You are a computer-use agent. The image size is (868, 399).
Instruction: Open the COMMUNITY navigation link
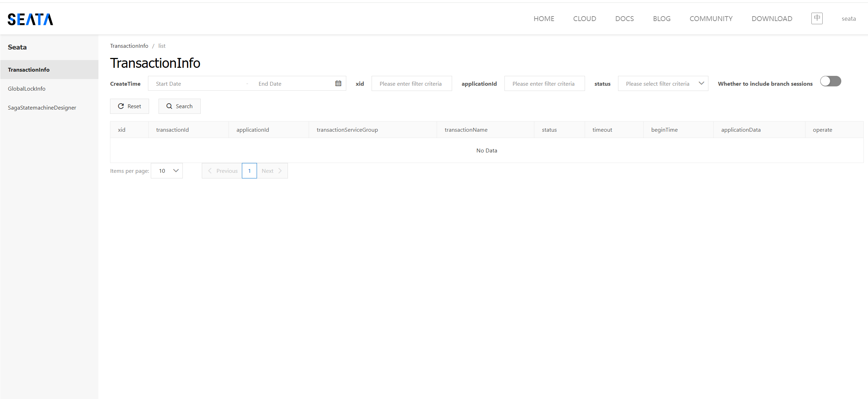711,19
